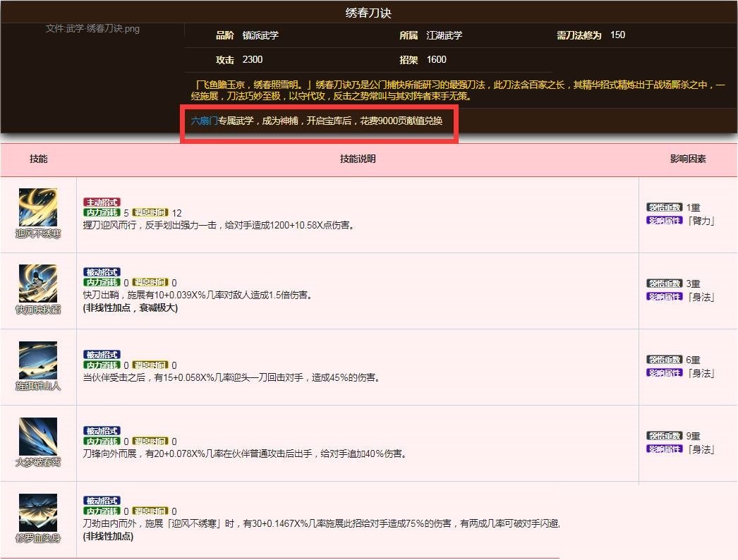Click the 影响因素 column header
The height and width of the screenshot is (560, 738).
tap(688, 159)
